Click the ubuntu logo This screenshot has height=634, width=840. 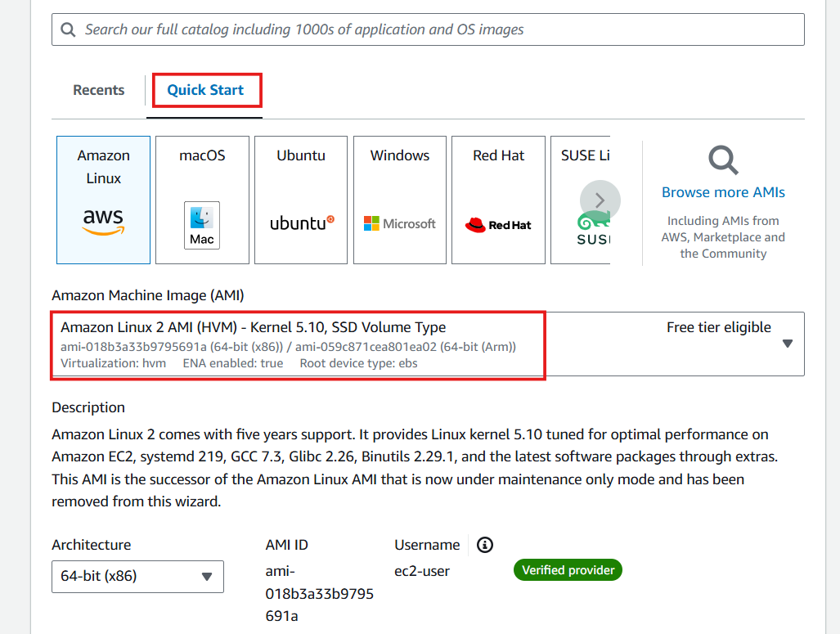302,223
